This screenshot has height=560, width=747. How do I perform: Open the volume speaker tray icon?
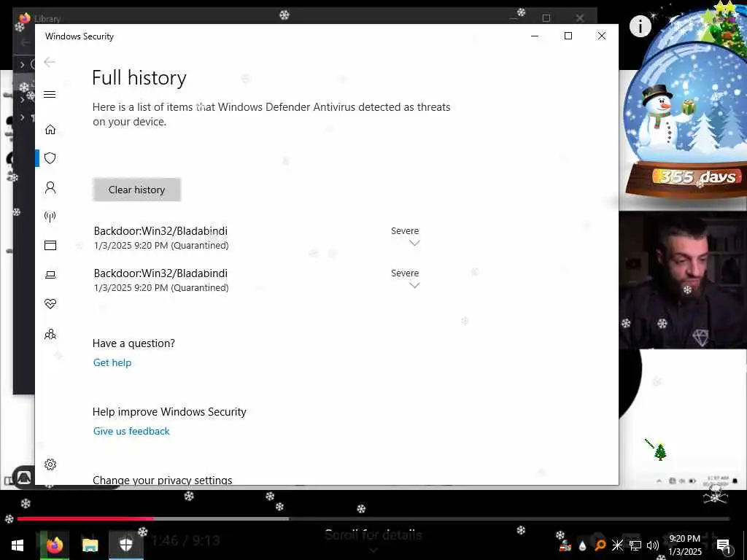[x=653, y=545]
